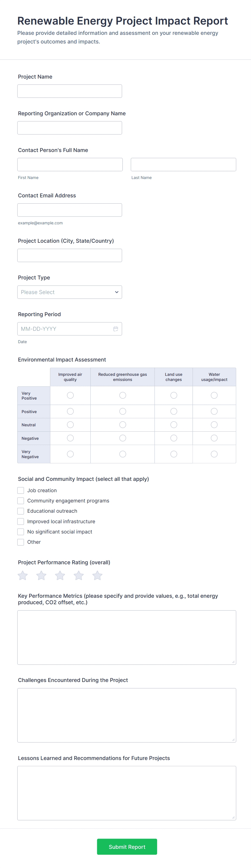Select No significant social impact checkbox
Image resolution: width=251 pixels, height=868 pixels.
(x=21, y=532)
